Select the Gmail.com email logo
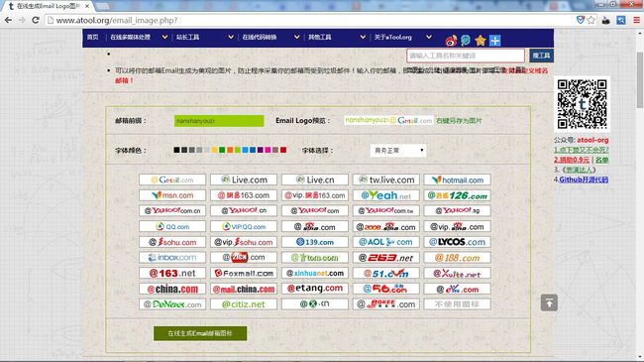This screenshot has width=644, height=362. click(x=172, y=180)
